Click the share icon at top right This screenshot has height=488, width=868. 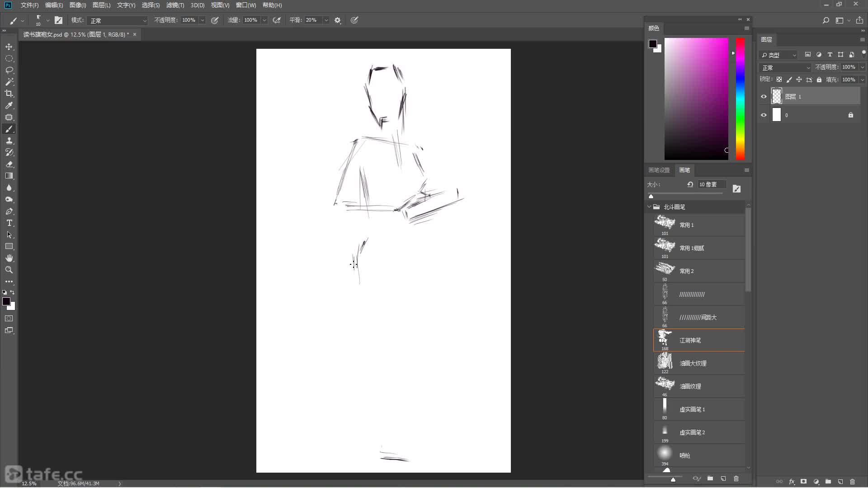click(859, 20)
